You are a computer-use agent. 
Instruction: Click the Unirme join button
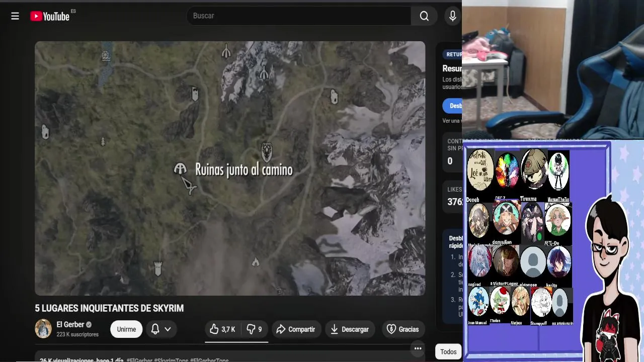point(126,329)
